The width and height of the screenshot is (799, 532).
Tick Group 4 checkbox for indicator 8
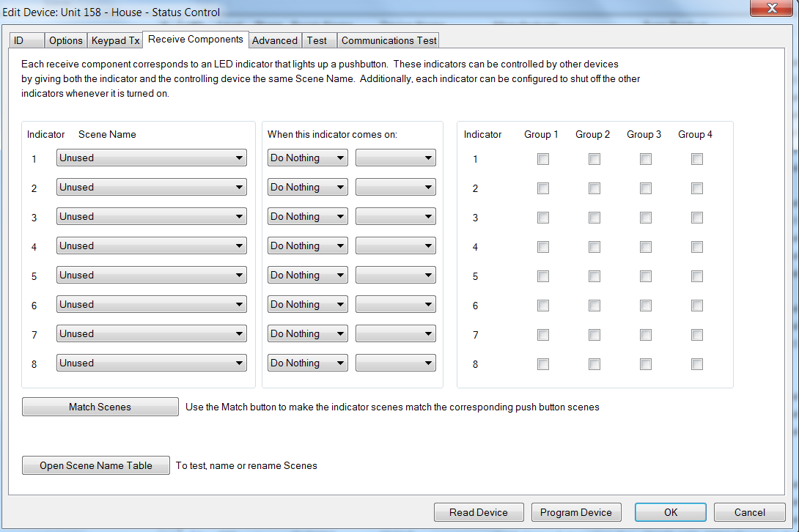click(x=697, y=364)
